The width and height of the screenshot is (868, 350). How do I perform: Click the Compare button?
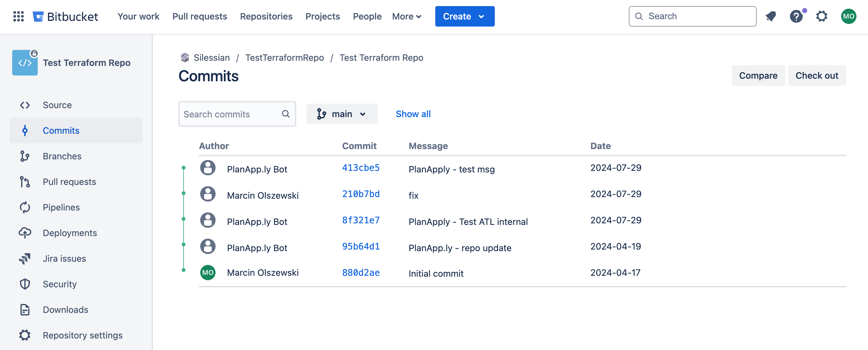[x=758, y=75]
